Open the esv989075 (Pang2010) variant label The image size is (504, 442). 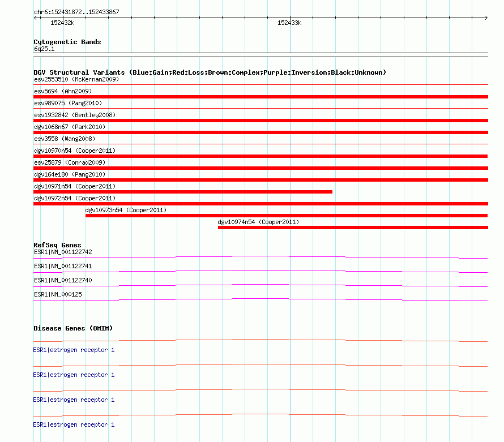[68, 103]
